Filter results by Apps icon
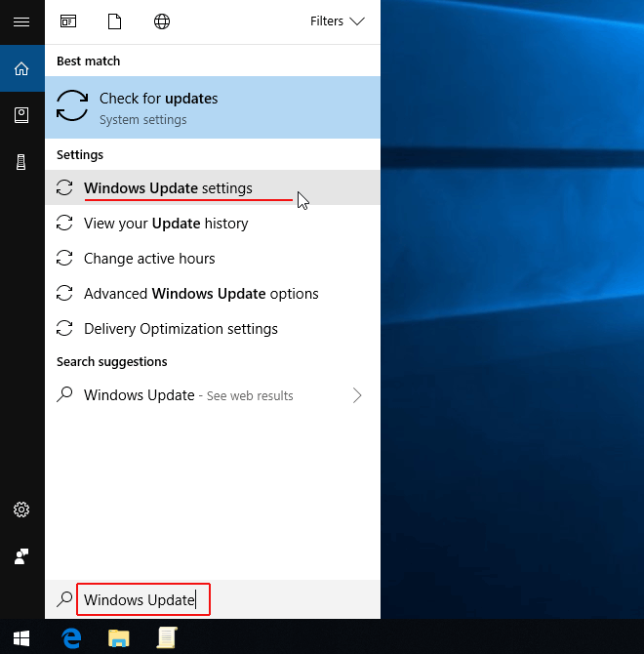Viewport: 644px width, 654px height. tap(68, 21)
